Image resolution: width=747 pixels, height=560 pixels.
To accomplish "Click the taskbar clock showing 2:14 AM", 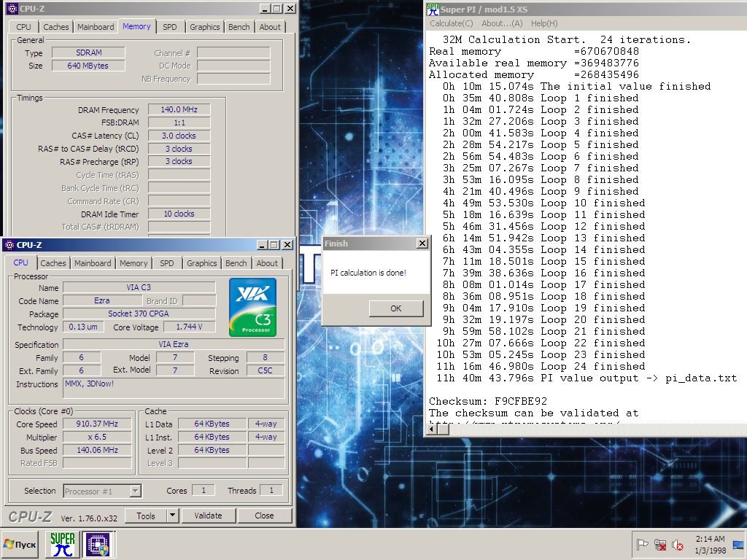I will [x=710, y=545].
